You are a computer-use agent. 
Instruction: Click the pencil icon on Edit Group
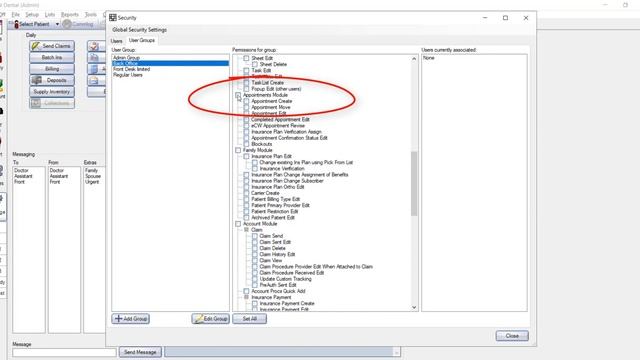[x=198, y=319]
